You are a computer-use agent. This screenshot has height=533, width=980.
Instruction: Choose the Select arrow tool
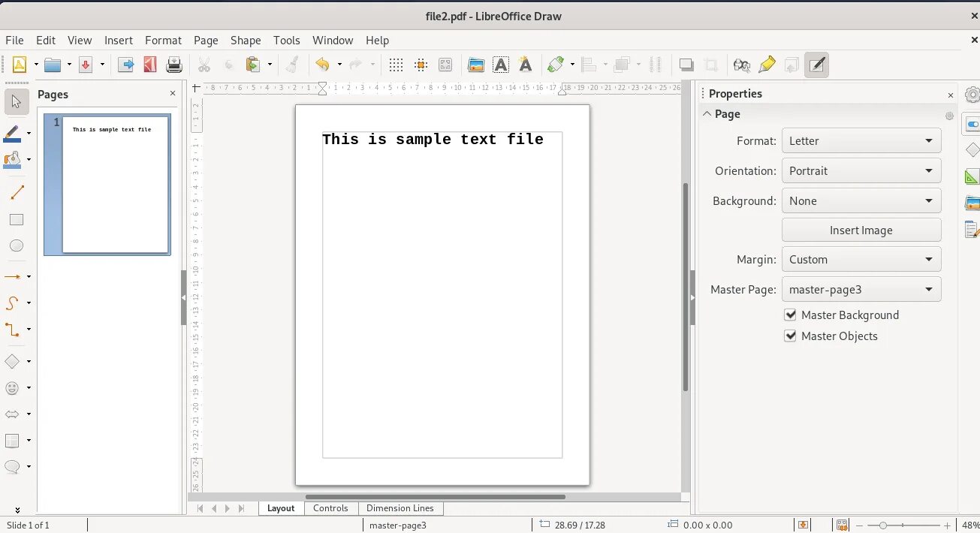coord(17,101)
